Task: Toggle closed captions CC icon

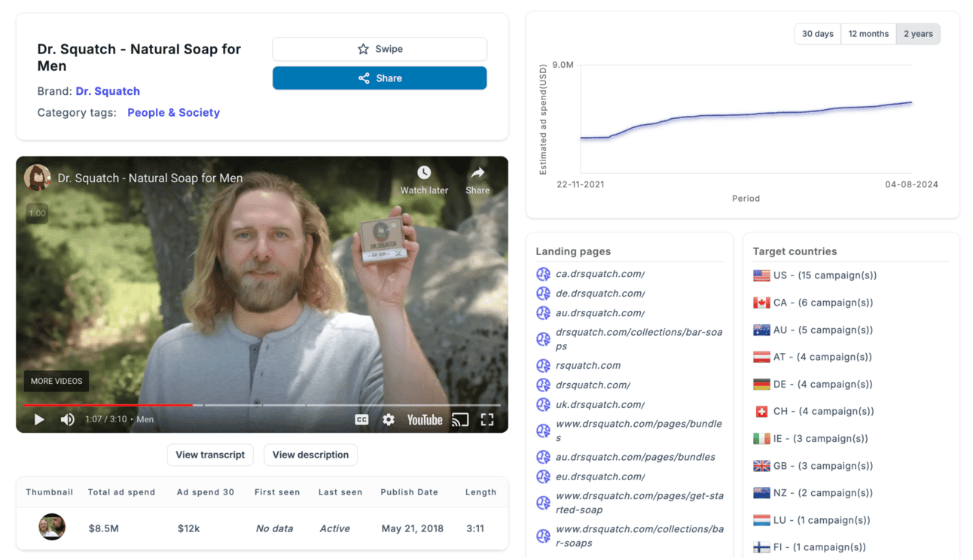Action: 361,420
